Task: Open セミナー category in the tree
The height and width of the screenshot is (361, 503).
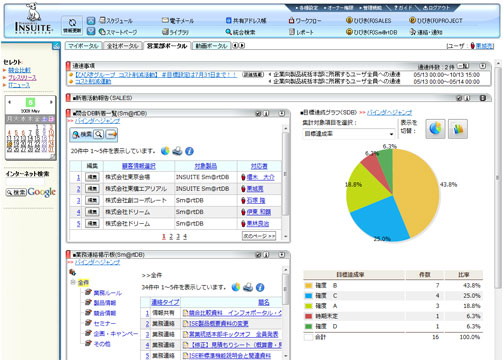Action: [105, 323]
